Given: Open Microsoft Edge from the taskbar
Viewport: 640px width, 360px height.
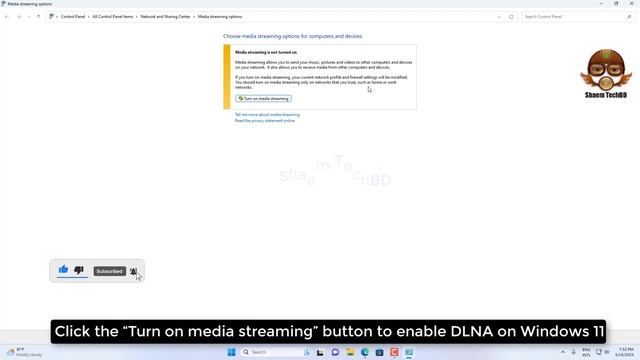Looking at the screenshot, I should pyautogui.click(x=364, y=352).
